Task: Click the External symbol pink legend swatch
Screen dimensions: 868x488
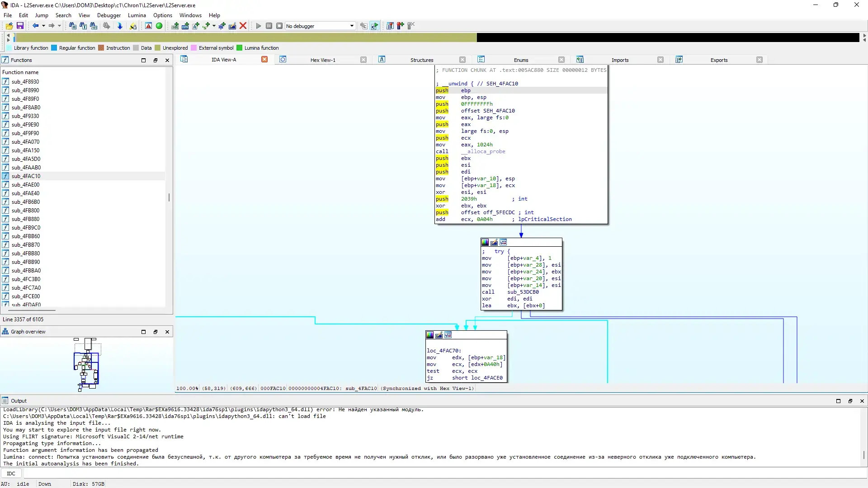Action: (194, 48)
